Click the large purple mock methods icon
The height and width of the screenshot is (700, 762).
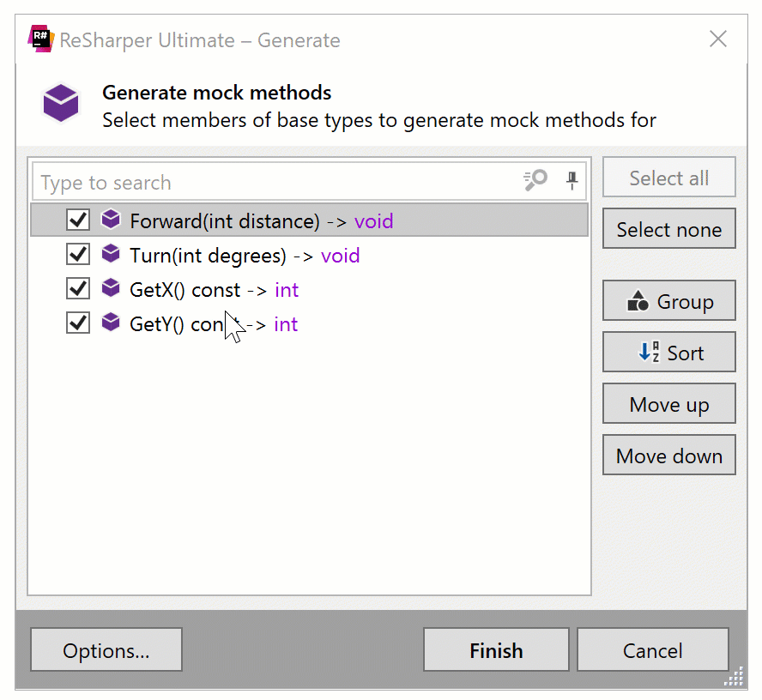tap(61, 105)
